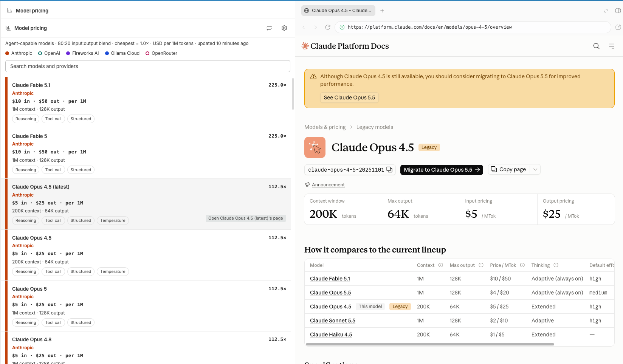623x364 pixels.
Task: Click the info icon beside Context column
Action: tap(441, 265)
